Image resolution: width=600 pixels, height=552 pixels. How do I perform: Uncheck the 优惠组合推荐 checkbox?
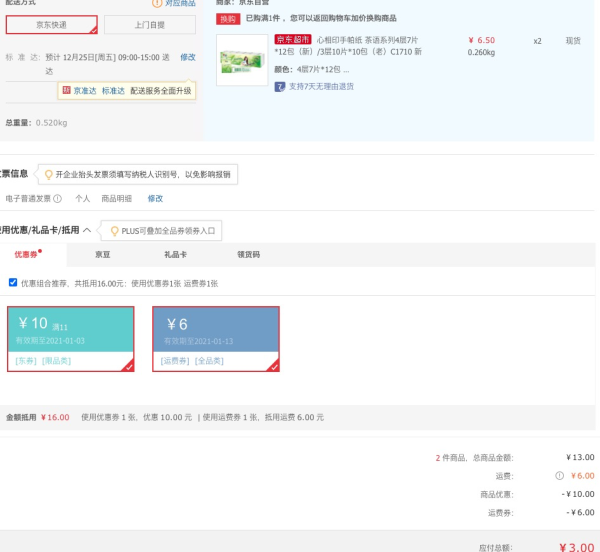(x=13, y=283)
